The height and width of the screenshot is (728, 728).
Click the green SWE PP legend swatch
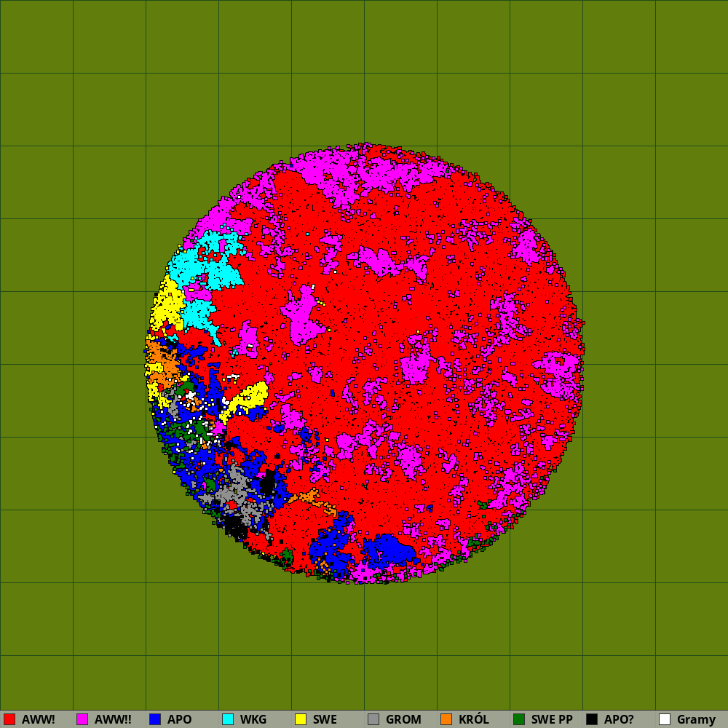[519, 719]
